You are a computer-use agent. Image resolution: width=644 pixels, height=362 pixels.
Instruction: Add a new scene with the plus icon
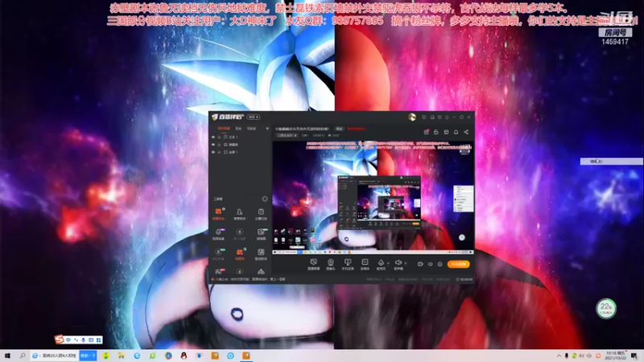[x=267, y=129]
